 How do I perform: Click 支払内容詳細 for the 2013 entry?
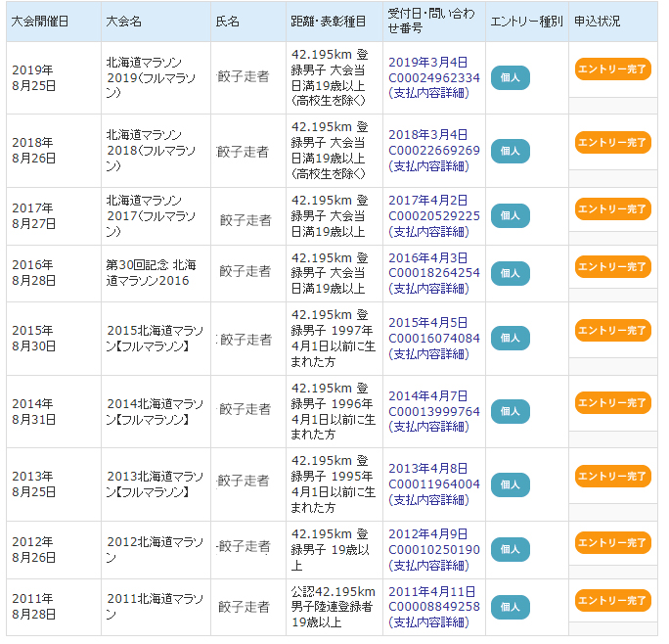coord(428,500)
